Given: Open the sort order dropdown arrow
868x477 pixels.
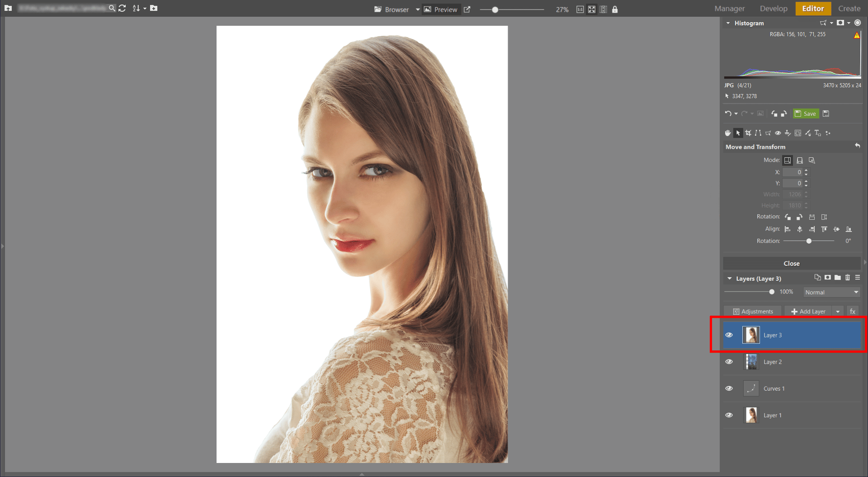Looking at the screenshot, I should click(145, 9).
